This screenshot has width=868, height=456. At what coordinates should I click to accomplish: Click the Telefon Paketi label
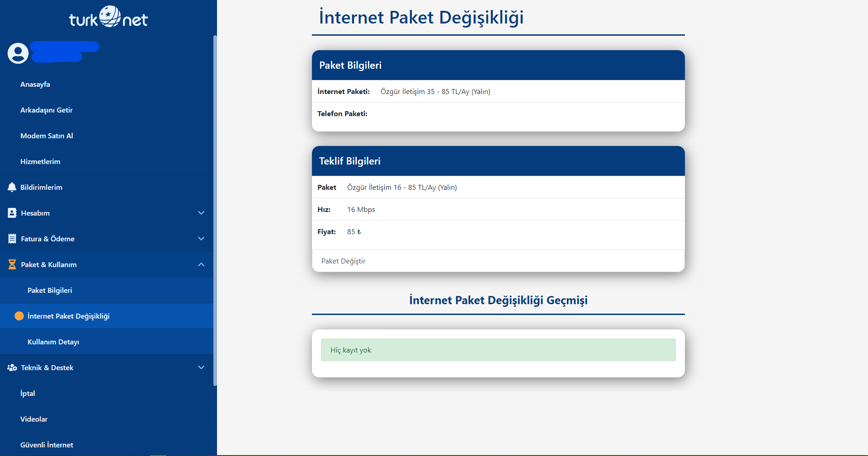tap(342, 114)
